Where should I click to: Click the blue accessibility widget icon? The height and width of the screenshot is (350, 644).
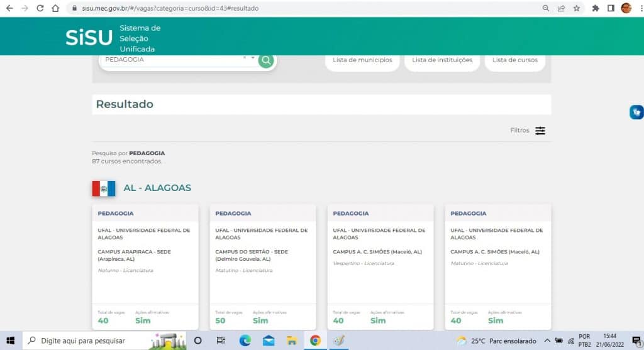click(x=636, y=112)
